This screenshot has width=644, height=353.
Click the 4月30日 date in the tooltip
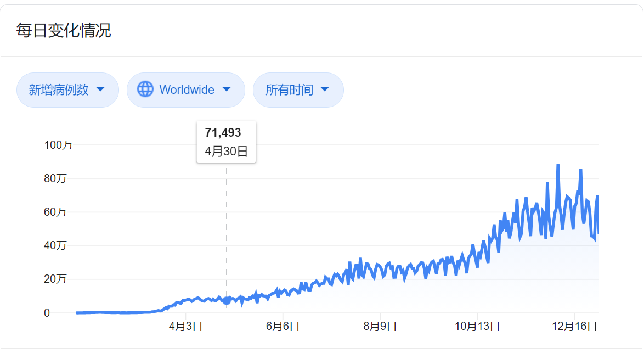[227, 151]
